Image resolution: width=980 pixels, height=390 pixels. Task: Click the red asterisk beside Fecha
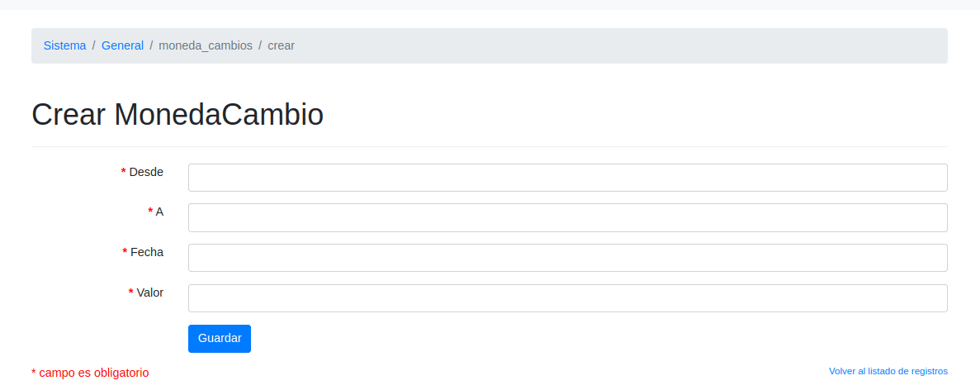pos(125,253)
